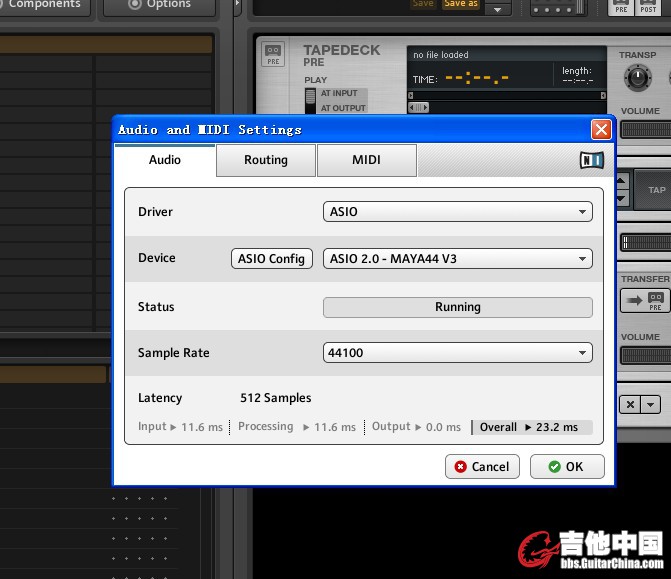
Task: Adjust the TRANSP knob on Tapedeck
Action: coord(638,78)
